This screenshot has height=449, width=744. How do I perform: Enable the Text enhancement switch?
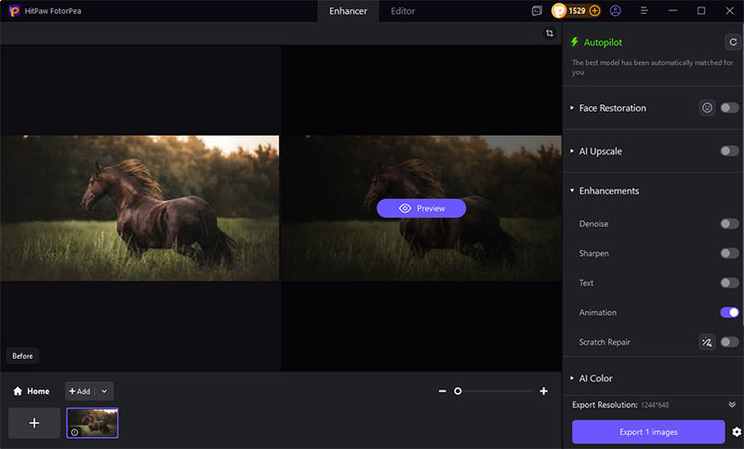(x=729, y=283)
